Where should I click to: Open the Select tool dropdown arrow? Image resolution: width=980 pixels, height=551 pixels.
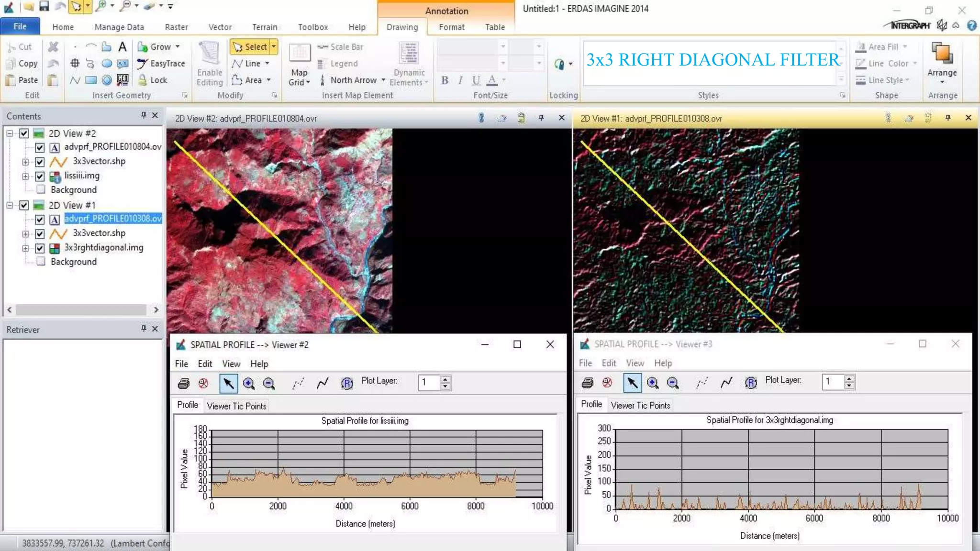274,47
